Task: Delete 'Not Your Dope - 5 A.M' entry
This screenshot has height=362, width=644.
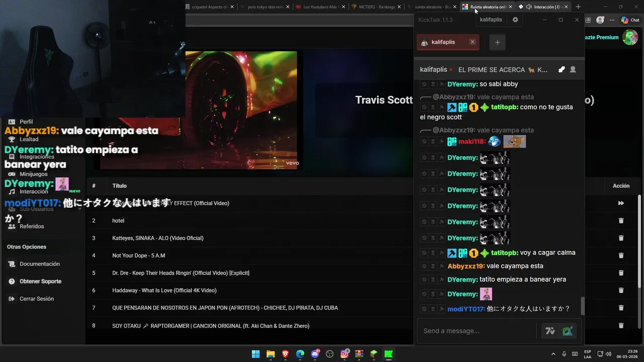Action: (x=621, y=255)
